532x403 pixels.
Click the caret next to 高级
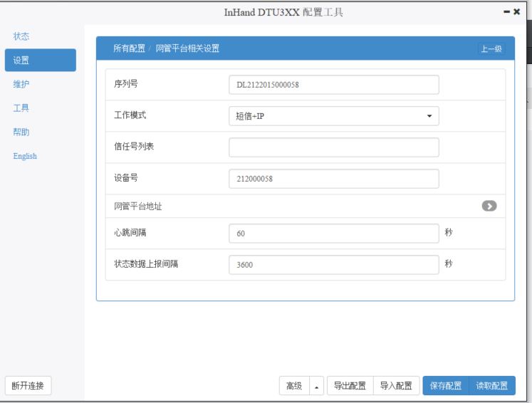coord(316,386)
